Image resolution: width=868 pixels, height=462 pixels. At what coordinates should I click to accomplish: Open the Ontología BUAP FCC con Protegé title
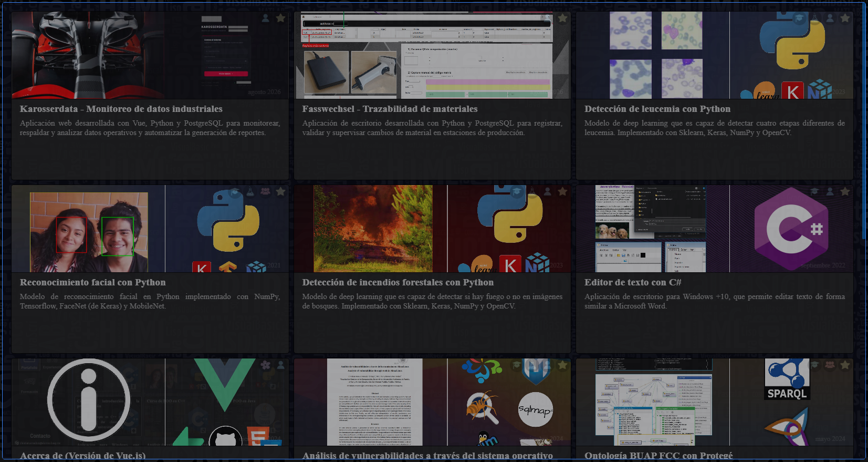[658, 456]
